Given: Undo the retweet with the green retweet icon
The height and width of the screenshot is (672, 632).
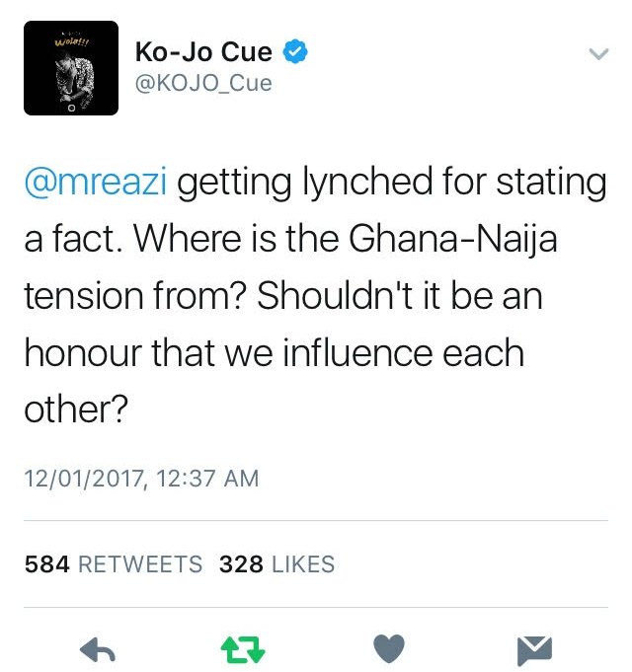Looking at the screenshot, I should [243, 649].
